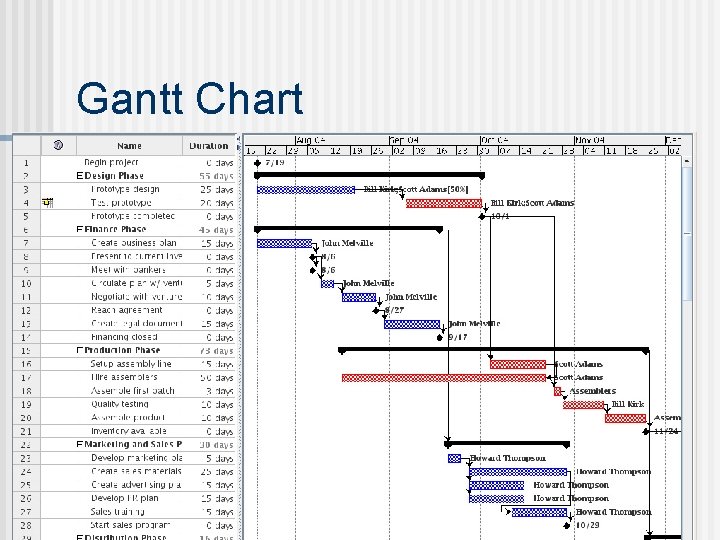Click the note icon on row 4
The width and height of the screenshot is (720, 540).
[x=48, y=202]
